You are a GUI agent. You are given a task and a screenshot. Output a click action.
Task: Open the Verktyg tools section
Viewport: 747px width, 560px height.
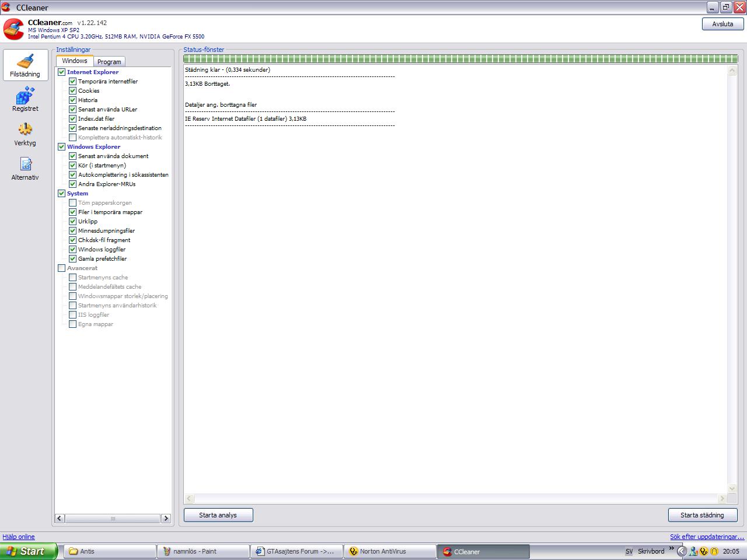tap(25, 134)
